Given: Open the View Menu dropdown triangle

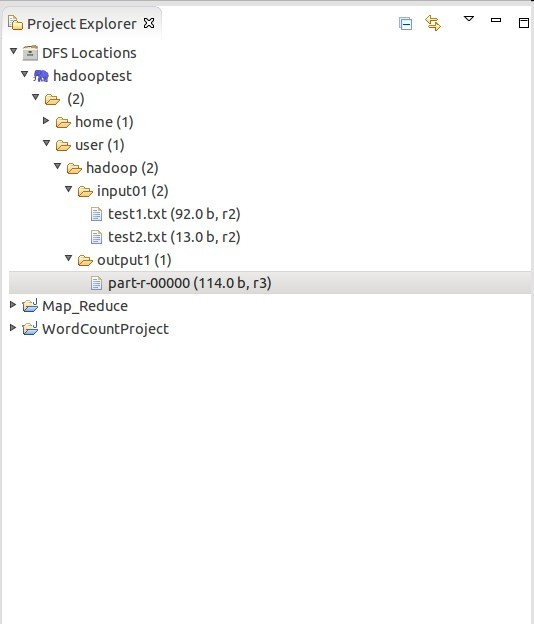Looking at the screenshot, I should (x=469, y=19).
